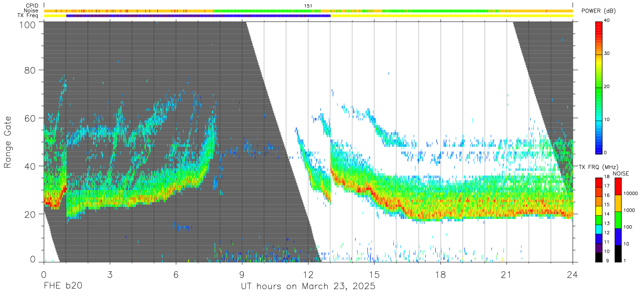Click the 40 tick on the POWER colorbar
This screenshot has width=644, height=297.
(607, 20)
